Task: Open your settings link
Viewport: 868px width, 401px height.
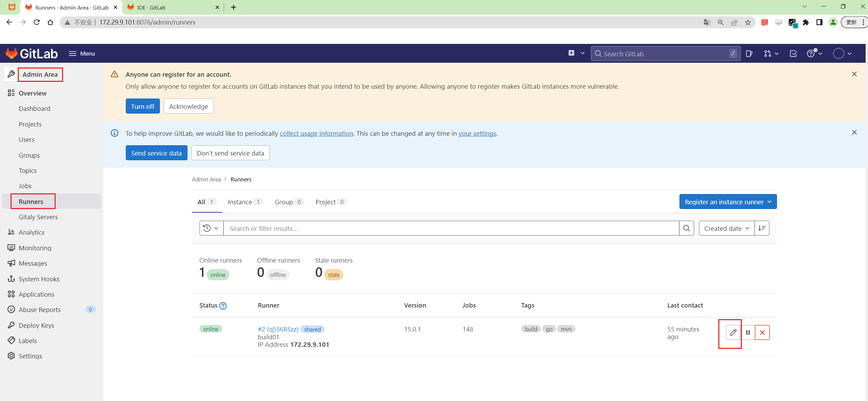Action: tap(477, 133)
